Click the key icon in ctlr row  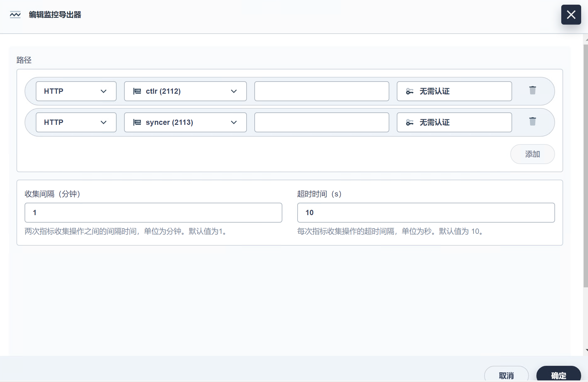410,91
